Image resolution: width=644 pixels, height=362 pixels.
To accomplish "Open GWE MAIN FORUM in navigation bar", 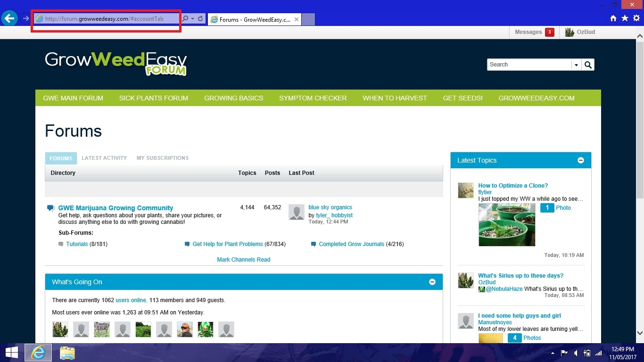I will pos(73,98).
